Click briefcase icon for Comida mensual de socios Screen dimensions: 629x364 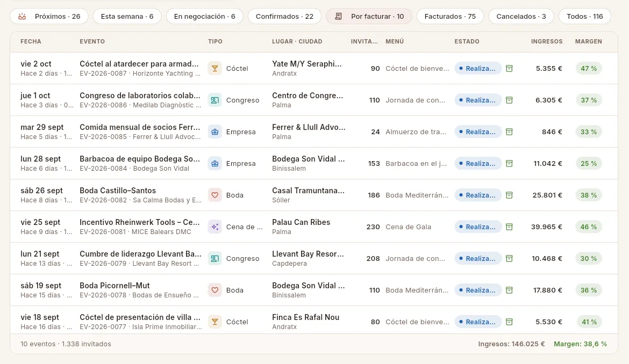215,132
